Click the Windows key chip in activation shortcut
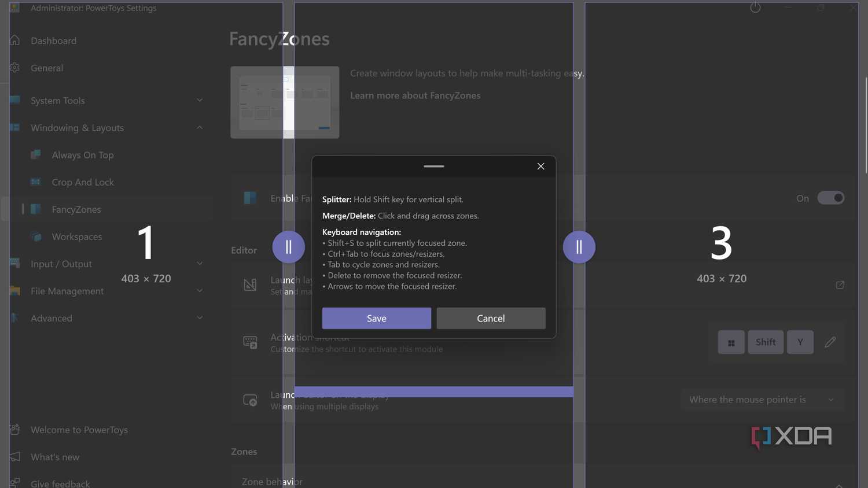868x488 pixels. (731, 342)
